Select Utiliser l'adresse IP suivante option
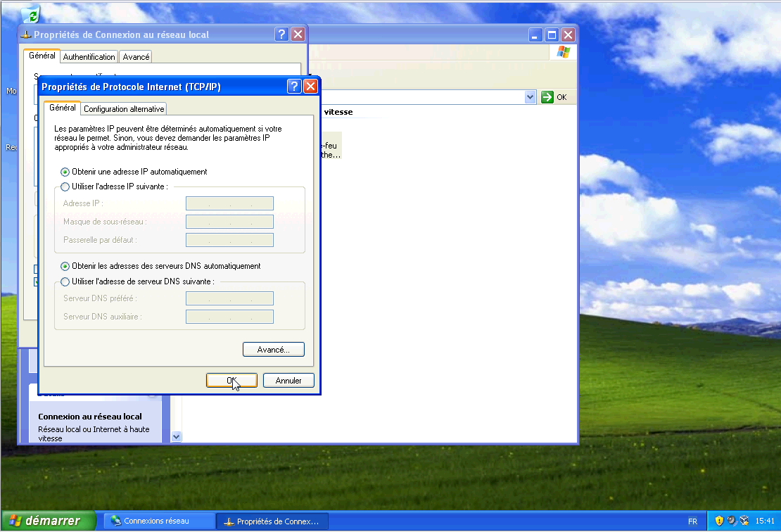781x532 pixels. (x=65, y=186)
